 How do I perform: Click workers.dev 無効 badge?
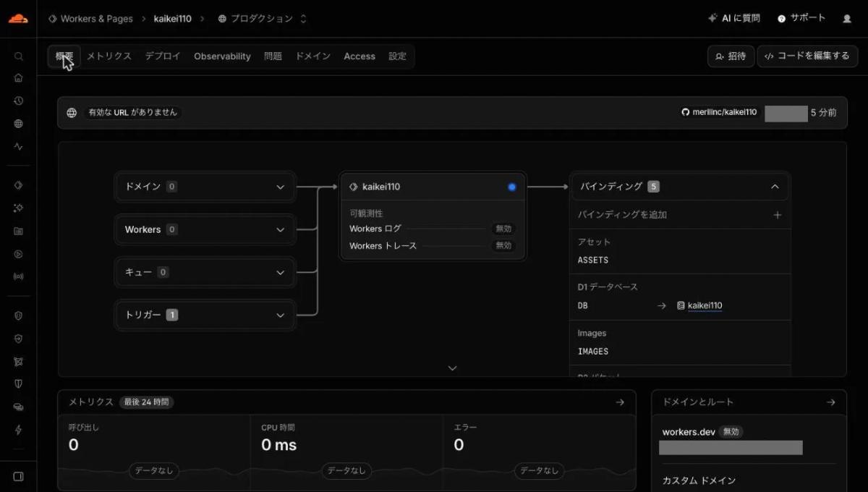pyautogui.click(x=731, y=432)
